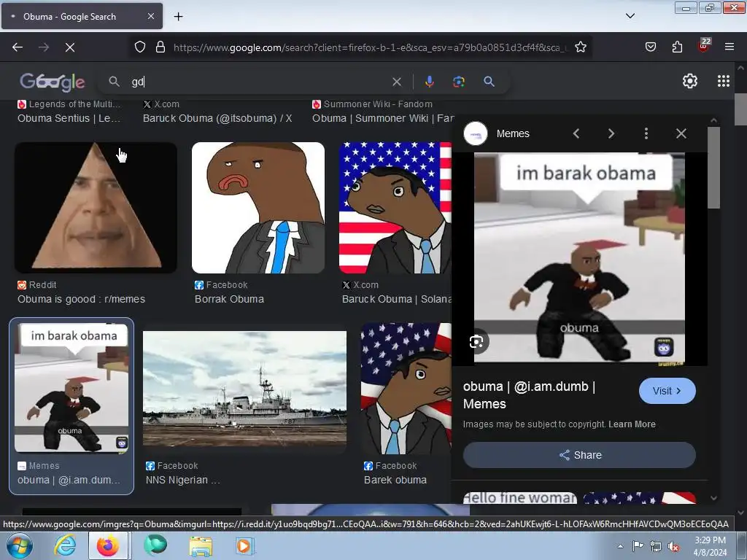This screenshot has width=747, height=560.
Task: Search by image with Google Lens
Action: pos(459,82)
